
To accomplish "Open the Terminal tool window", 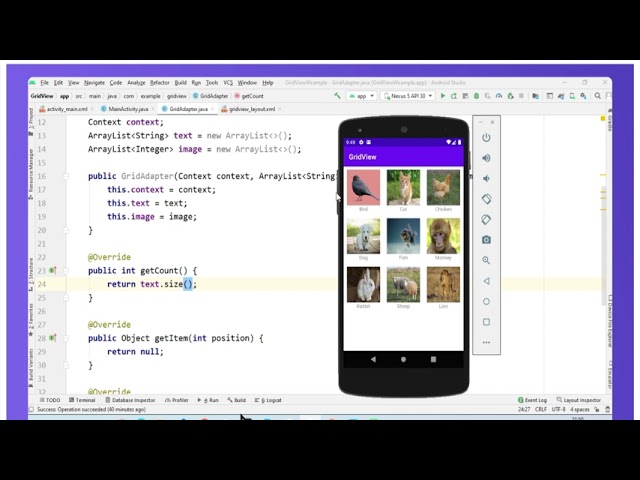I will [82, 400].
